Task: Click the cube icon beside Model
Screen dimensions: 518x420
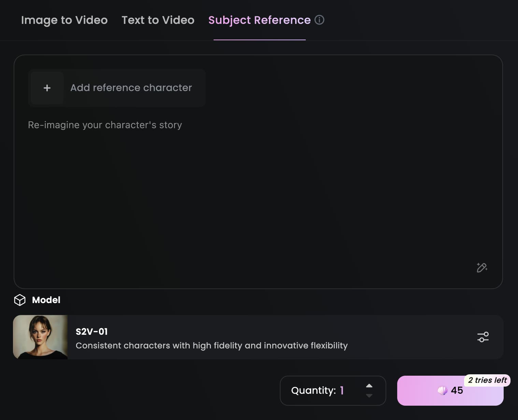Action: pyautogui.click(x=20, y=300)
